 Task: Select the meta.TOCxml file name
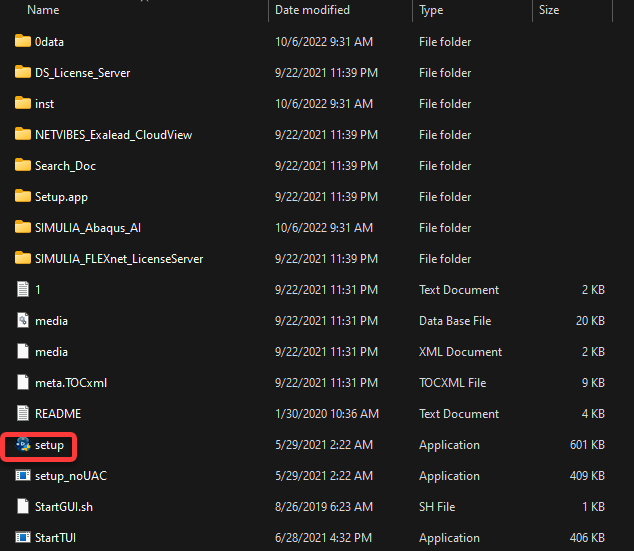[x=71, y=383]
